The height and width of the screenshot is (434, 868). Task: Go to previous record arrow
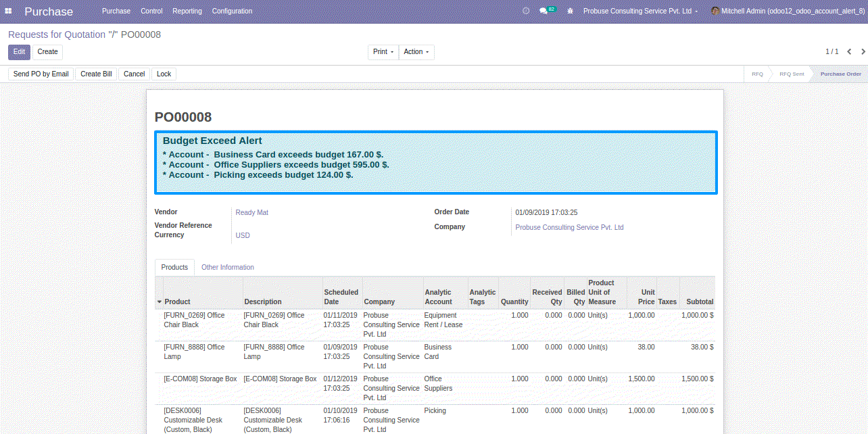click(x=849, y=51)
